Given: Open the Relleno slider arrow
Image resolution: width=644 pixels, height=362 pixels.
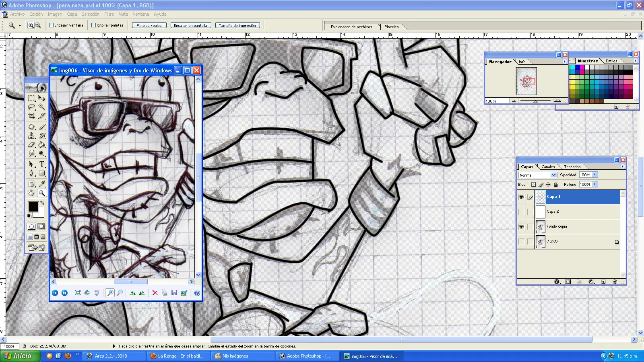Looking at the screenshot, I should 595,184.
